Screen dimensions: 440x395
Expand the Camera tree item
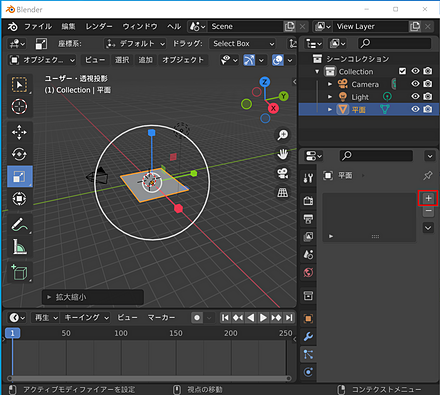(x=330, y=84)
